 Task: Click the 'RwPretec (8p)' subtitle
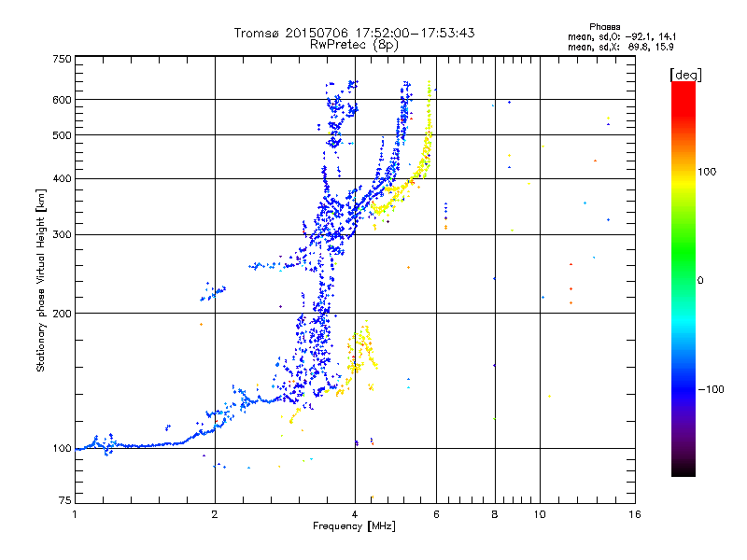354,45
